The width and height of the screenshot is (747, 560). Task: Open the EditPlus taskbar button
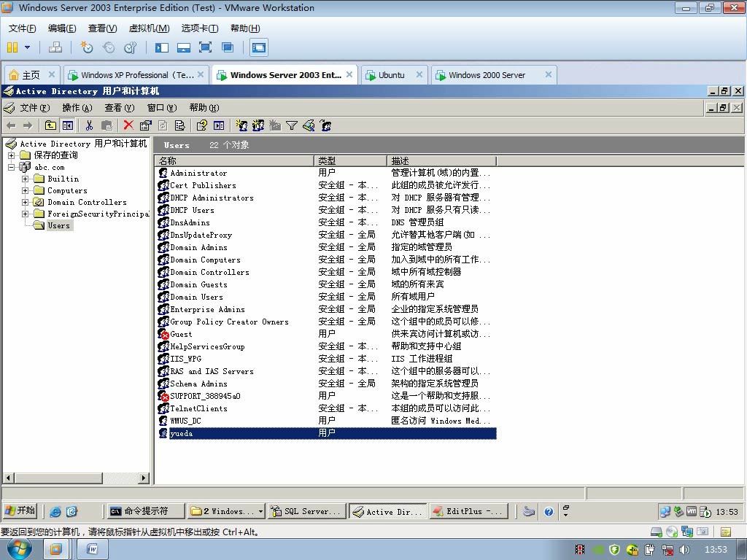click(x=468, y=511)
